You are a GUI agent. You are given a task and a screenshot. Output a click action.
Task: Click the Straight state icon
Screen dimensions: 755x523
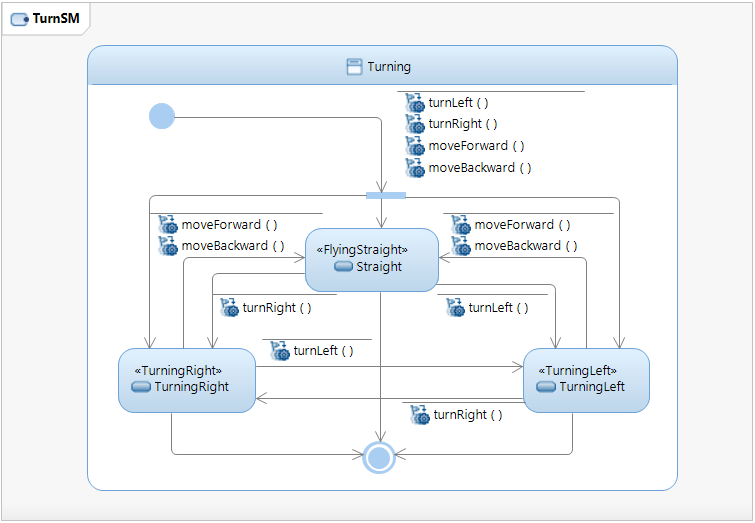[x=343, y=266]
